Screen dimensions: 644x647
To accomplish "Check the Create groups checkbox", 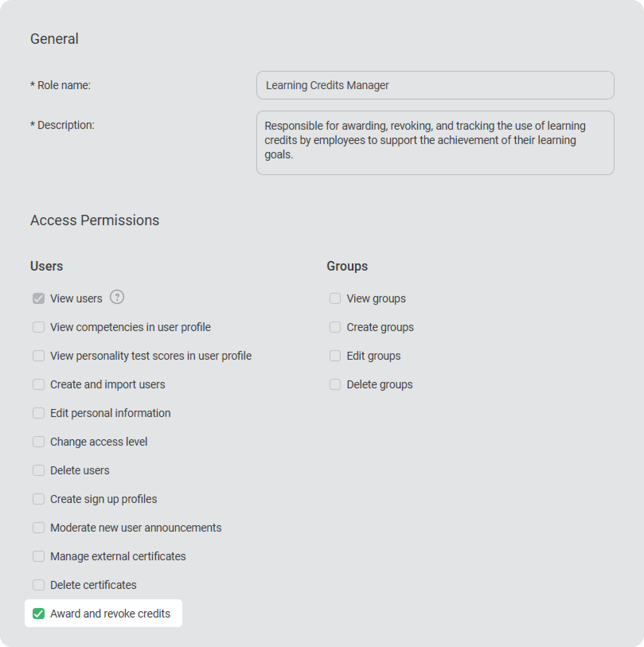I will coord(335,327).
